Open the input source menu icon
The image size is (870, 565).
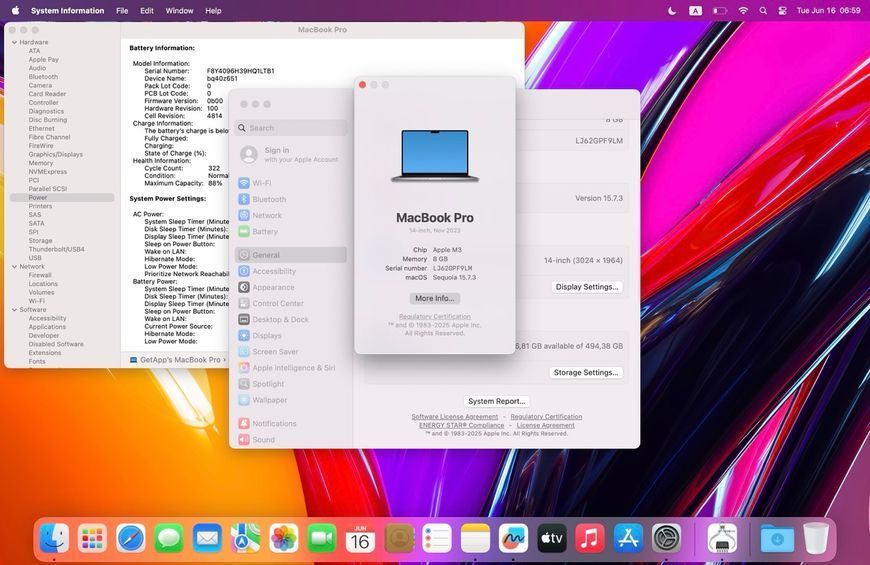[695, 11]
